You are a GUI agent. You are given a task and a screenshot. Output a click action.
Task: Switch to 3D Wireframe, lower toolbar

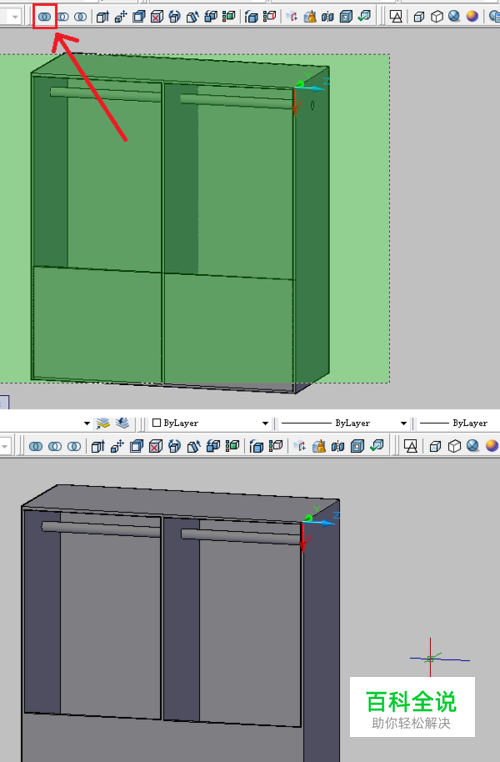[x=454, y=446]
